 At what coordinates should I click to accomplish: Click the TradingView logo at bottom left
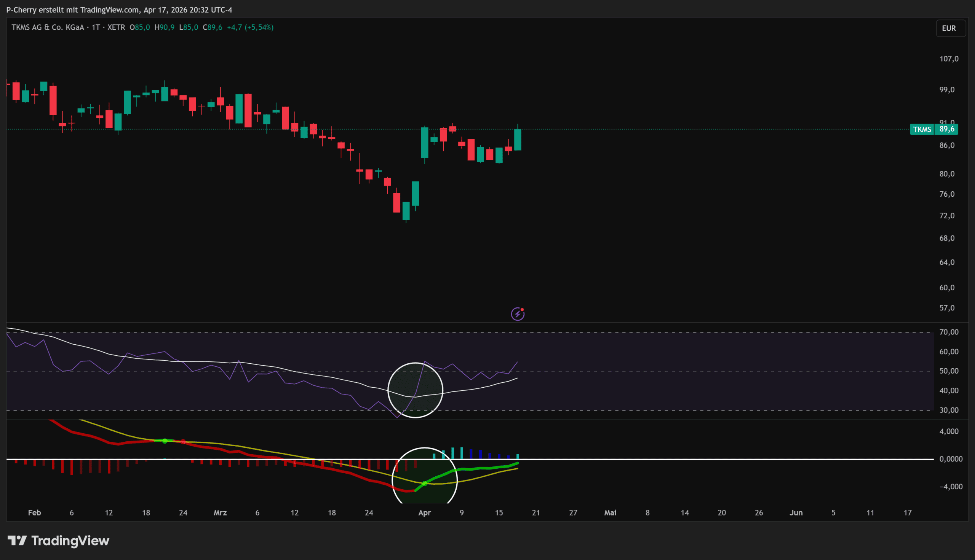tap(59, 541)
